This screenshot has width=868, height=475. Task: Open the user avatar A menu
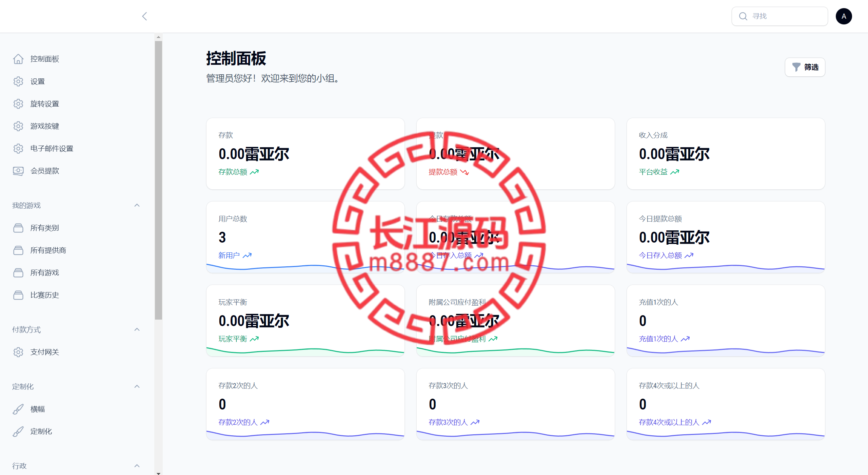[844, 16]
